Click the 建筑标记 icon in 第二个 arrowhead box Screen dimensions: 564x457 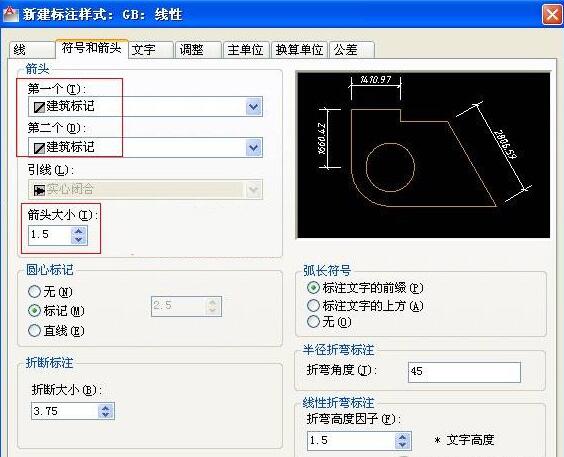pyautogui.click(x=39, y=148)
